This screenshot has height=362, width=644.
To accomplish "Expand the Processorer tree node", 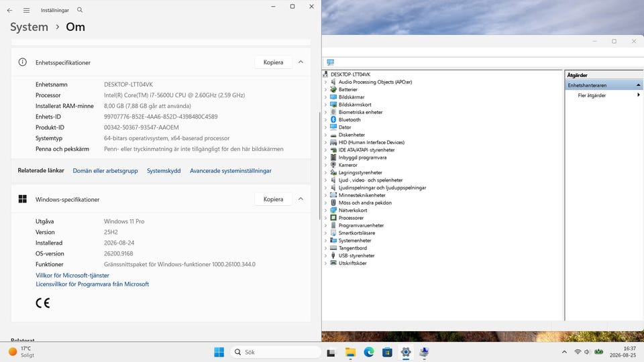I will point(326,218).
